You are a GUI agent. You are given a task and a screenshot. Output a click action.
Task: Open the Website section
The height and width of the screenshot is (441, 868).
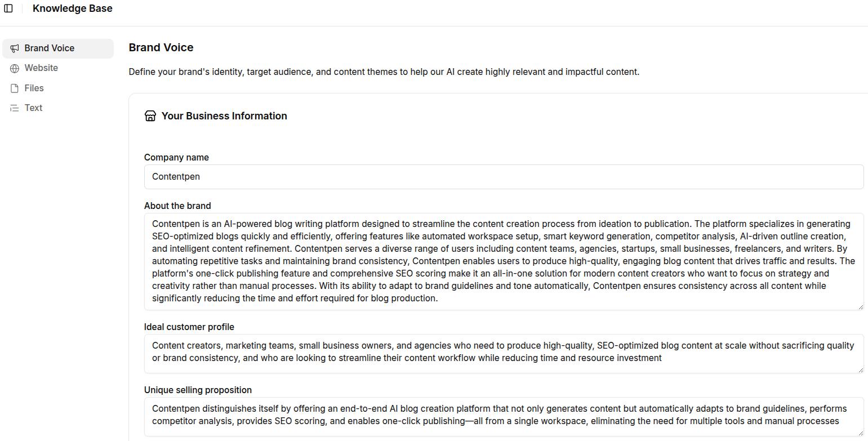(41, 68)
